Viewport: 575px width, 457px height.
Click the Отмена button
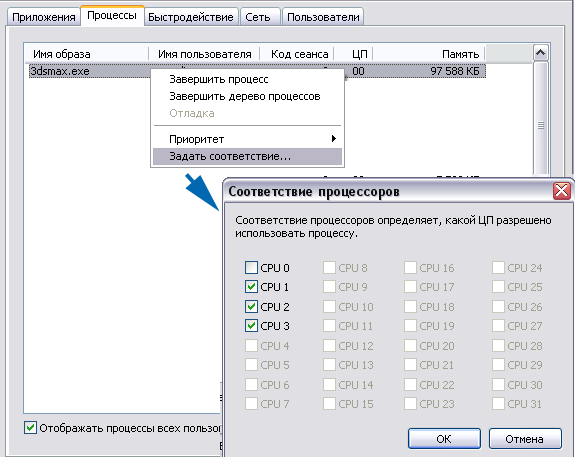coord(525,439)
